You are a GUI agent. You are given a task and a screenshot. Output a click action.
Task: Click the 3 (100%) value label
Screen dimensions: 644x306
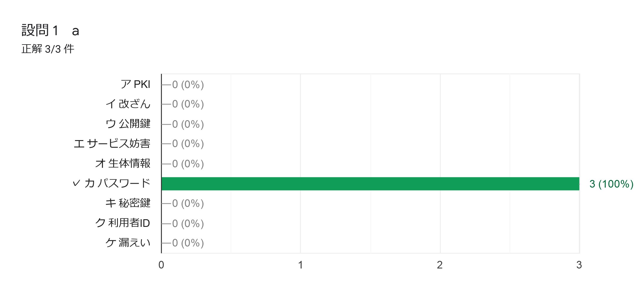point(611,184)
